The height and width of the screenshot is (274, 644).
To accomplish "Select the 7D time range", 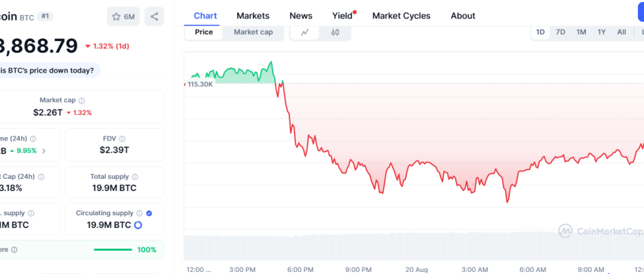I will pos(560,32).
